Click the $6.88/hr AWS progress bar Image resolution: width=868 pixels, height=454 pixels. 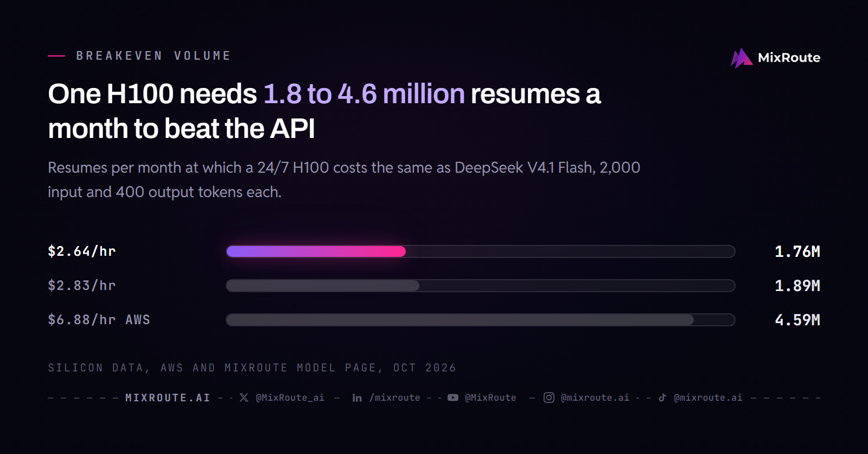481,320
